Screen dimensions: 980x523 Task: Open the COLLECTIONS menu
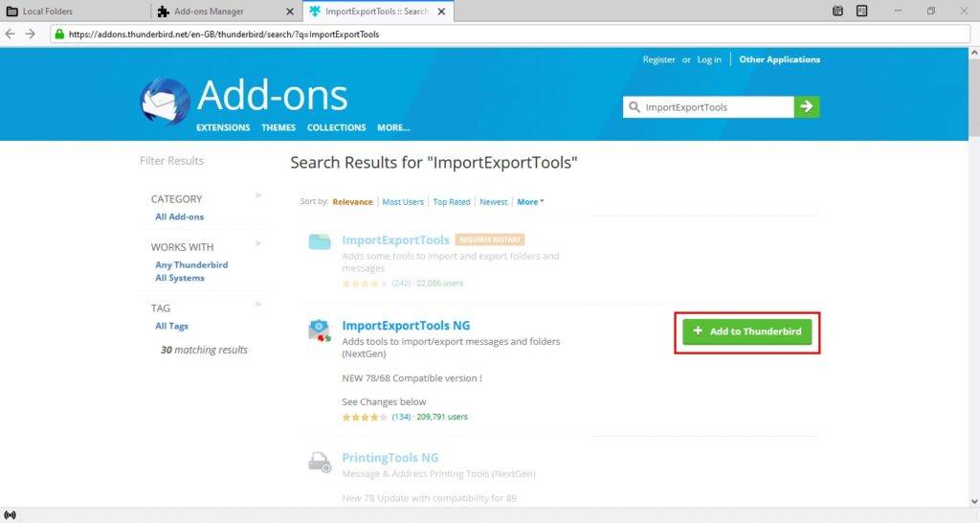[x=336, y=127]
